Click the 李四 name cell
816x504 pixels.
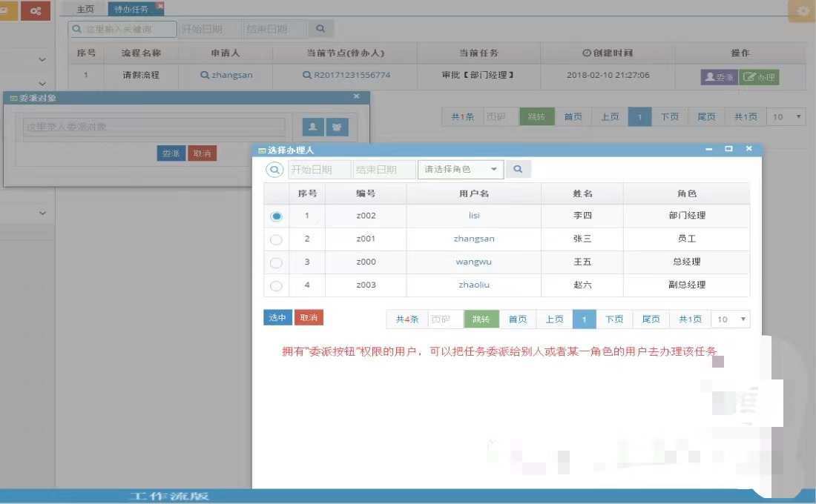tap(582, 216)
